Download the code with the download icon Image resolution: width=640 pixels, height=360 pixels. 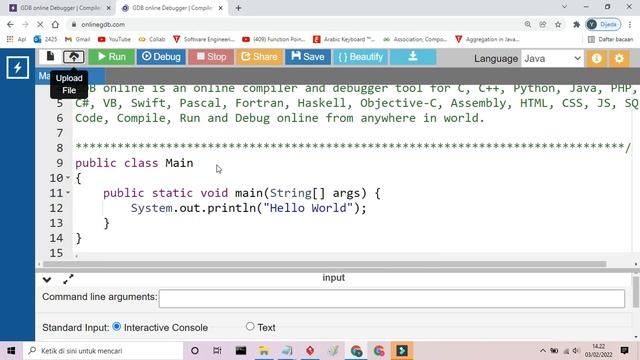[x=413, y=57]
